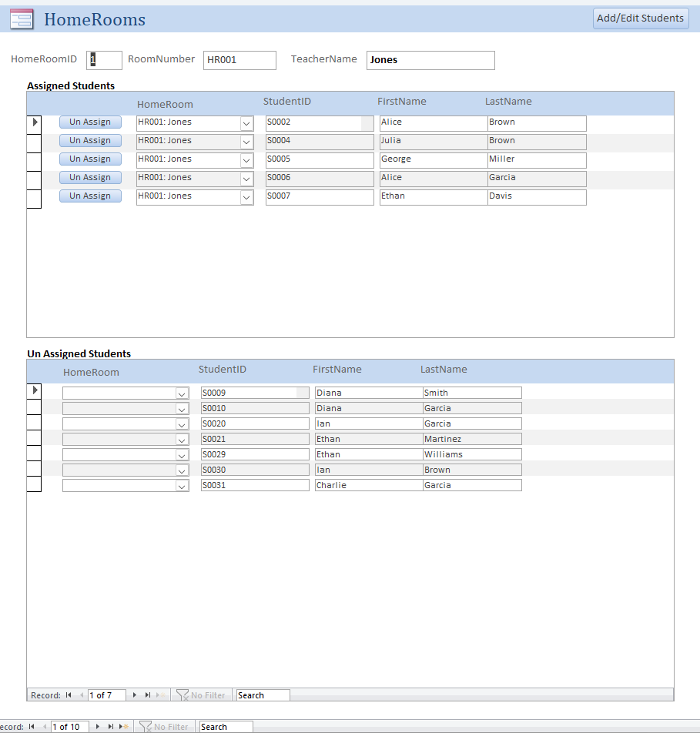This screenshot has width=700, height=733.
Task: Go to first record in Un Assigned subform navigator
Action: [69, 695]
